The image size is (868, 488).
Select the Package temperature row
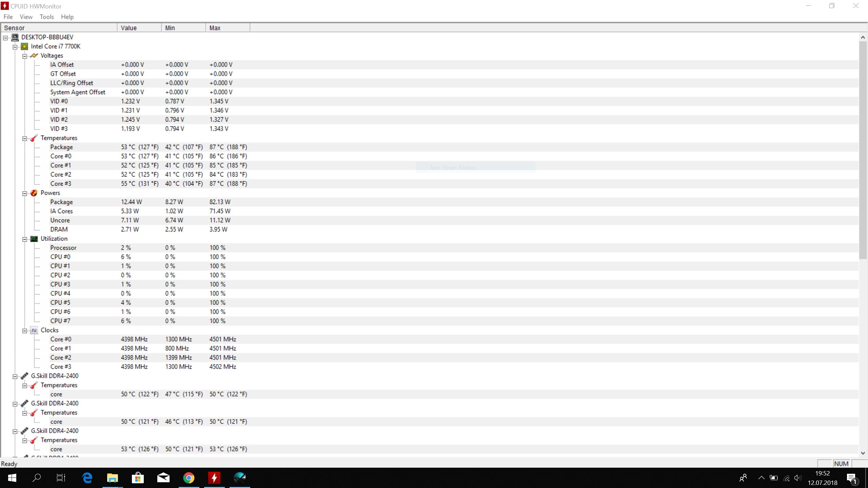pyautogui.click(x=61, y=147)
